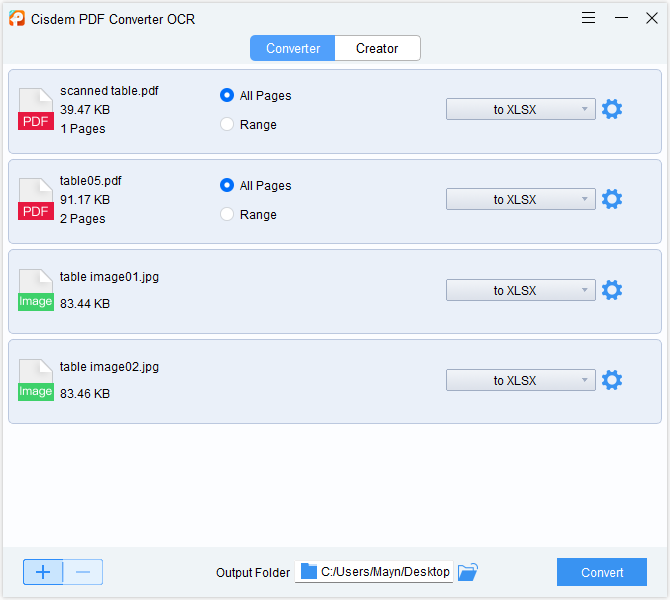Close the Cisdem PDF Converter window

652,18
